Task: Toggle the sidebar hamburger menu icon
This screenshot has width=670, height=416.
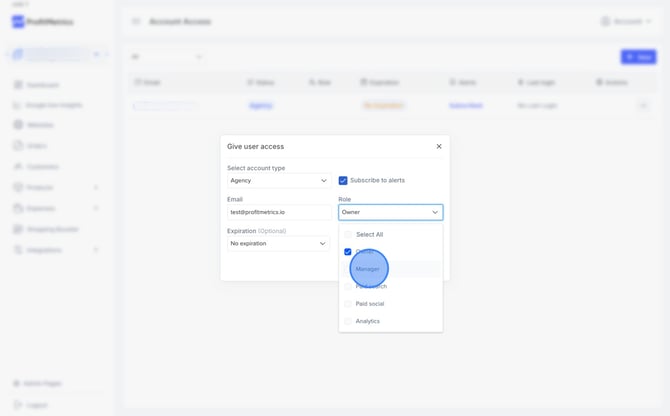Action: pyautogui.click(x=136, y=21)
